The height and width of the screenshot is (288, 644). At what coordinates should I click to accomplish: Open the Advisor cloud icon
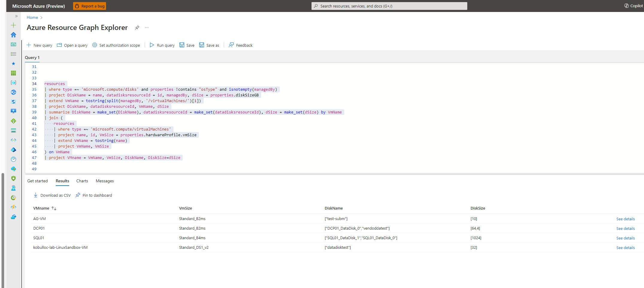coord(13,169)
